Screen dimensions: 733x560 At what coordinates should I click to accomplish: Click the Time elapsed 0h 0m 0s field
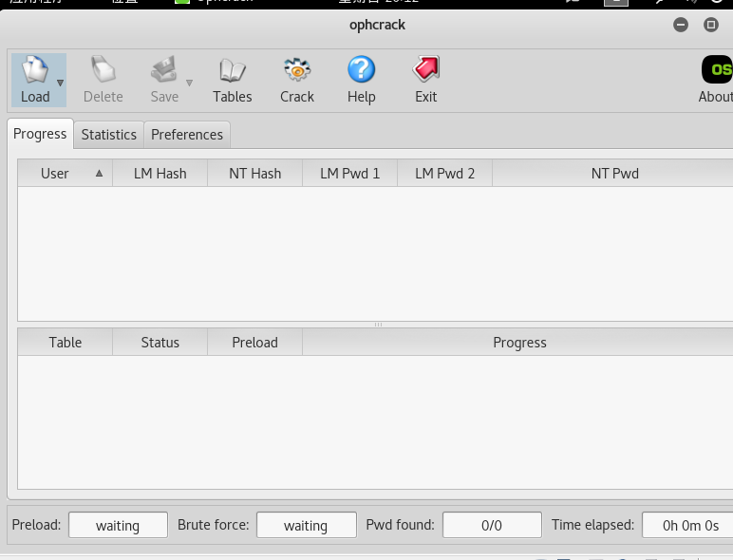[689, 525]
